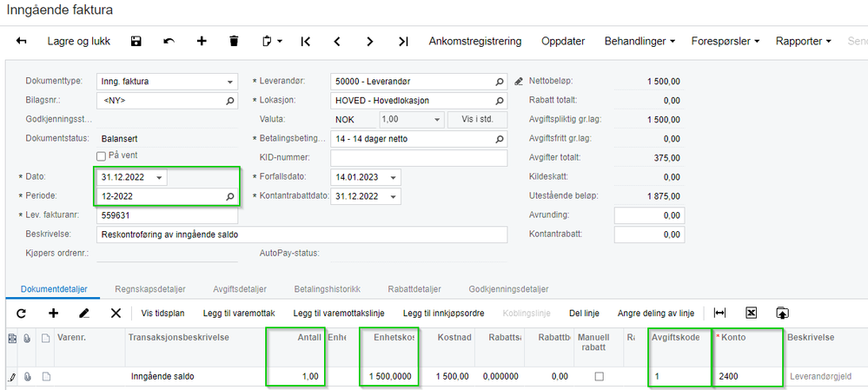Expand the Behandlinger menu
The height and width of the screenshot is (390, 868).
pyautogui.click(x=639, y=41)
